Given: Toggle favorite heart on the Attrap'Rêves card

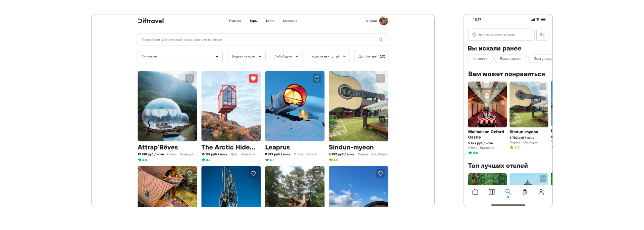Looking at the screenshot, I should 190,78.
